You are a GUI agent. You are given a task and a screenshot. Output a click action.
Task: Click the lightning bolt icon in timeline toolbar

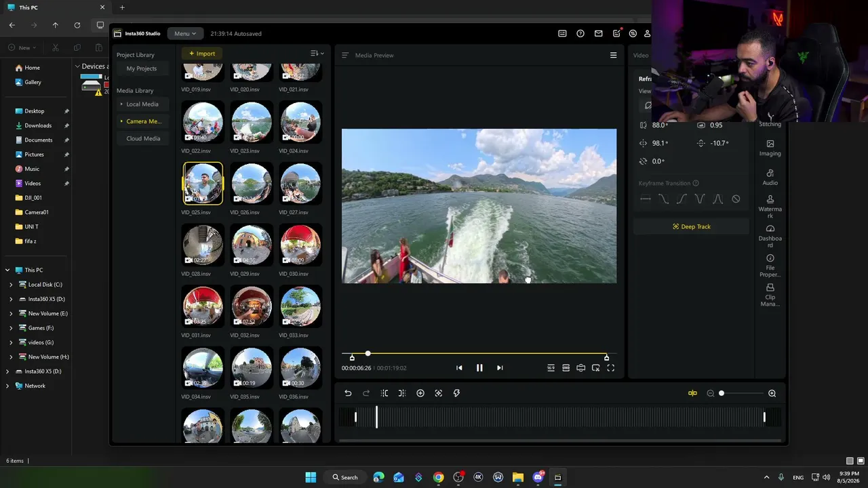point(456,393)
